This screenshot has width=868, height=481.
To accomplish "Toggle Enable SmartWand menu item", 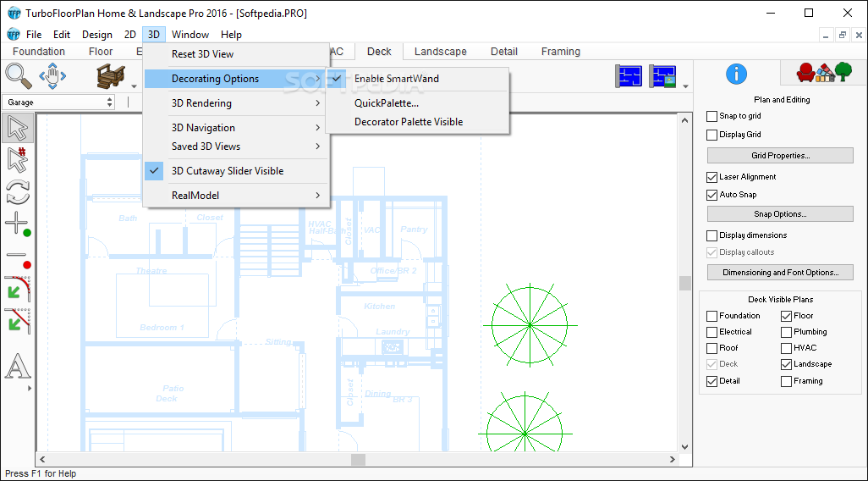I will 417,79.
